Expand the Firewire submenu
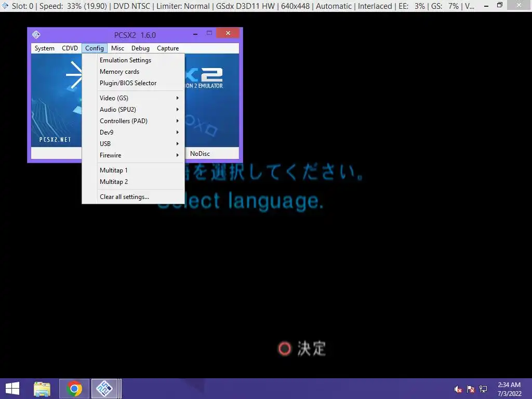The height and width of the screenshot is (399, 532). tap(134, 155)
